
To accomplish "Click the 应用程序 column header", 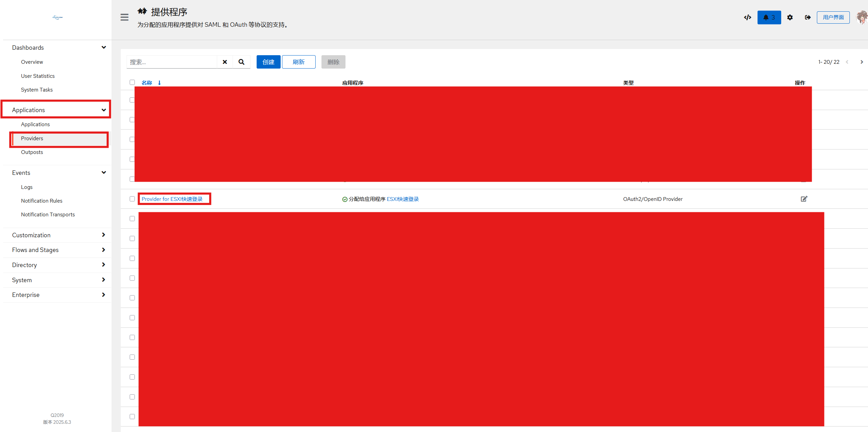I will point(353,83).
